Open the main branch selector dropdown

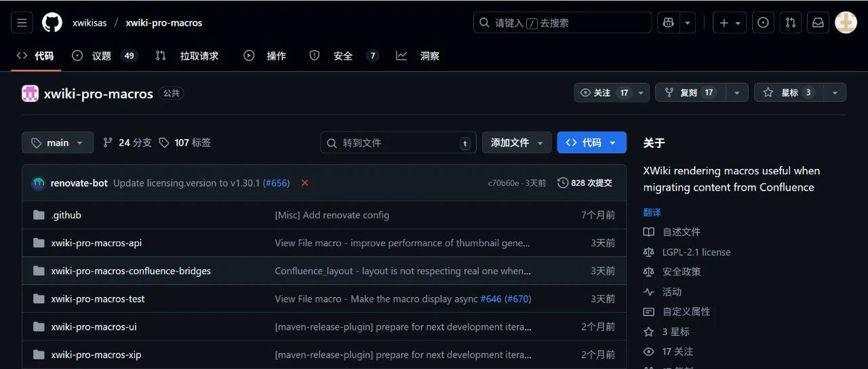tap(58, 142)
